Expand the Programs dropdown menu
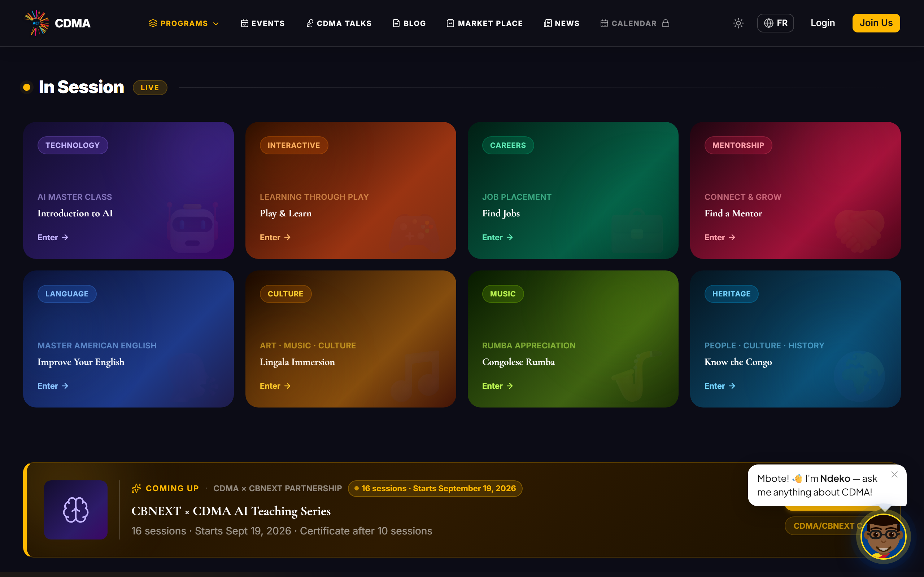Image resolution: width=924 pixels, height=577 pixels. (x=184, y=23)
